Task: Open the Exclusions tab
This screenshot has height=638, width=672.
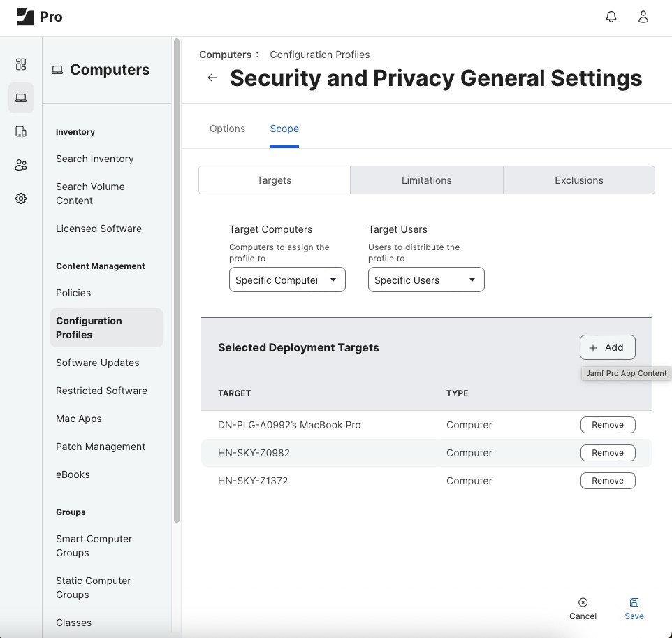Action: [x=578, y=180]
